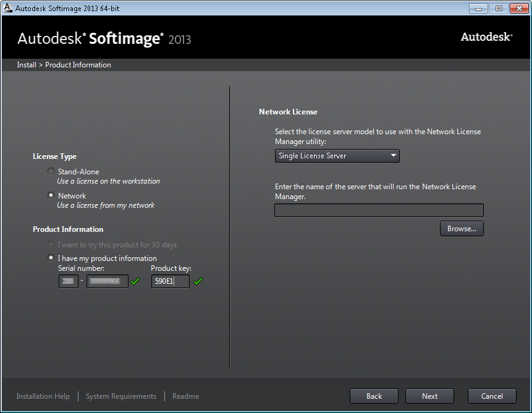The width and height of the screenshot is (532, 413).
Task: Select the 30 days trial option
Action: point(51,245)
